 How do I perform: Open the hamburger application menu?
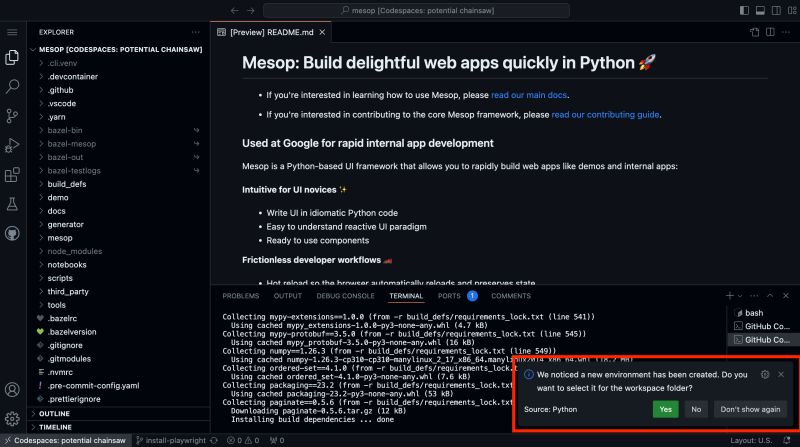12,32
